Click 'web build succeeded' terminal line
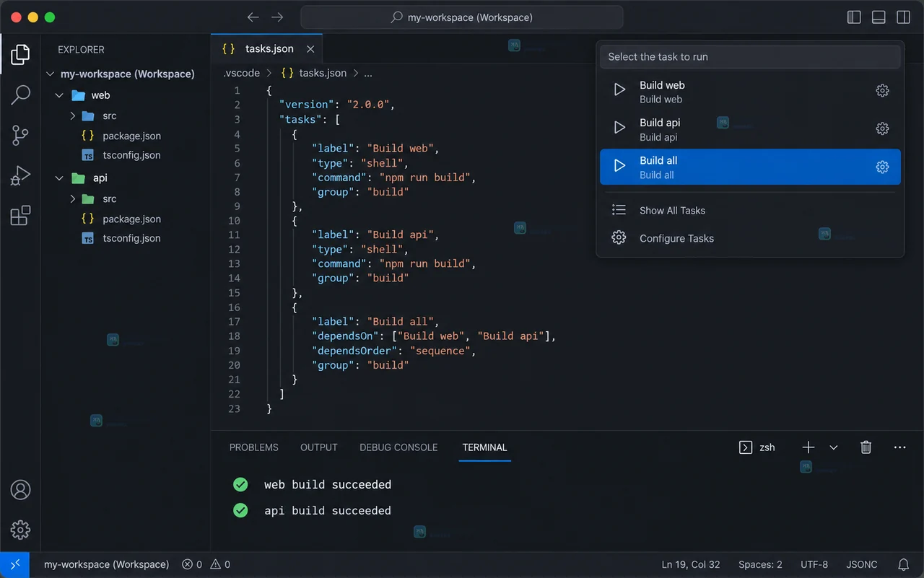This screenshot has height=578, width=924. 328,485
